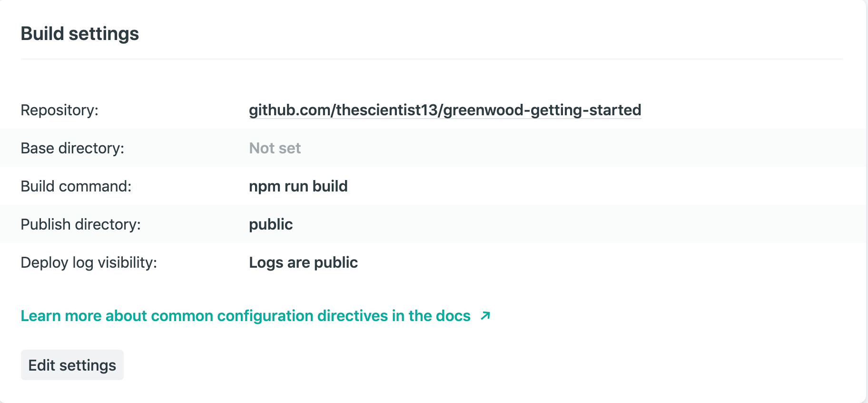868x403 pixels.
Task: Open the configuration directives docs link
Action: (x=246, y=316)
